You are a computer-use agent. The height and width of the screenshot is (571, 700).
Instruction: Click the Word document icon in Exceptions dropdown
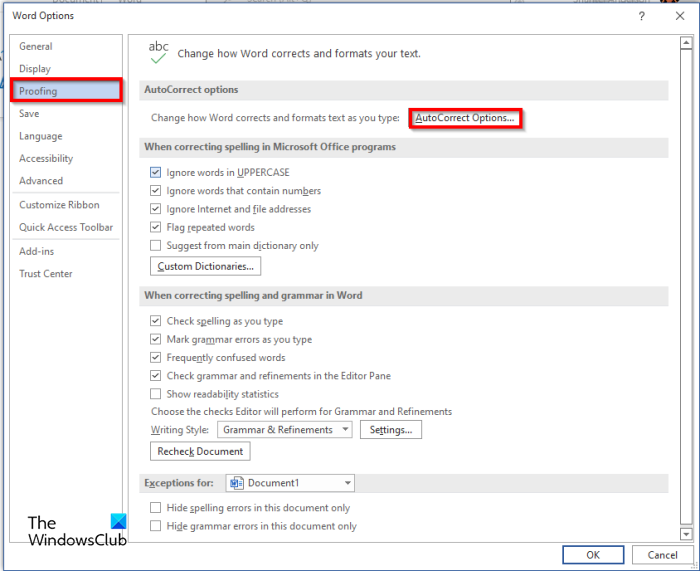pyautogui.click(x=237, y=483)
